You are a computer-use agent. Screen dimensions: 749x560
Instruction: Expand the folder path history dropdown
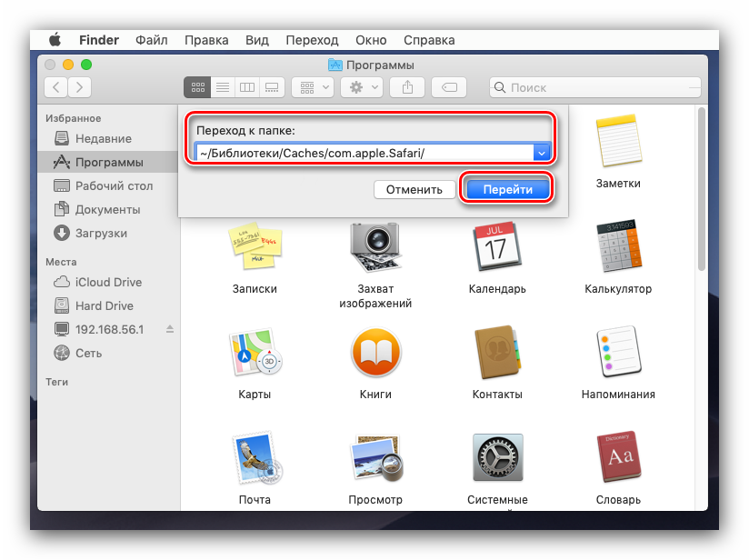[543, 154]
